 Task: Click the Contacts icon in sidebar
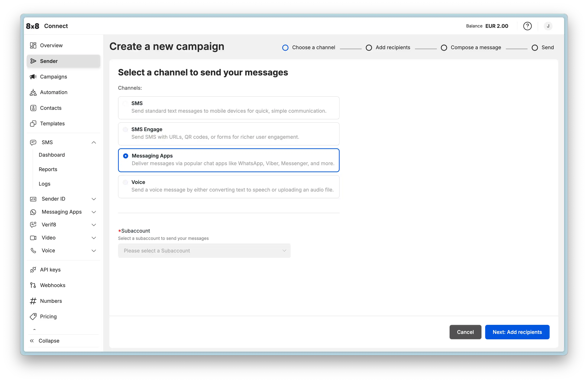tap(33, 108)
